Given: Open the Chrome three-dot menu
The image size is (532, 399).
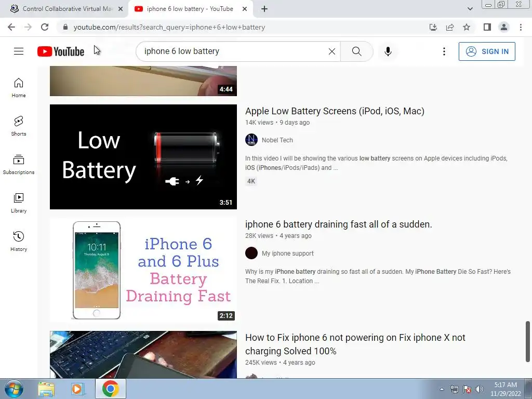Looking at the screenshot, I should click(x=521, y=27).
